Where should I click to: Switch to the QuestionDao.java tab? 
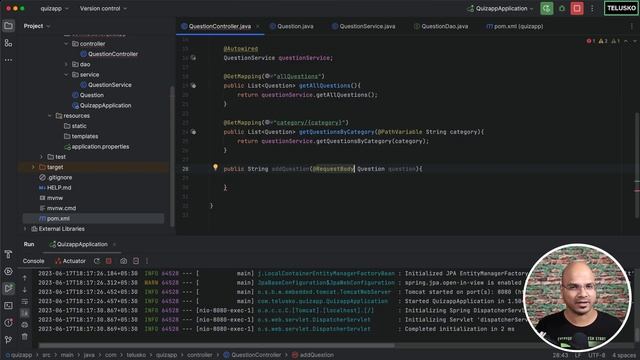click(x=441, y=26)
